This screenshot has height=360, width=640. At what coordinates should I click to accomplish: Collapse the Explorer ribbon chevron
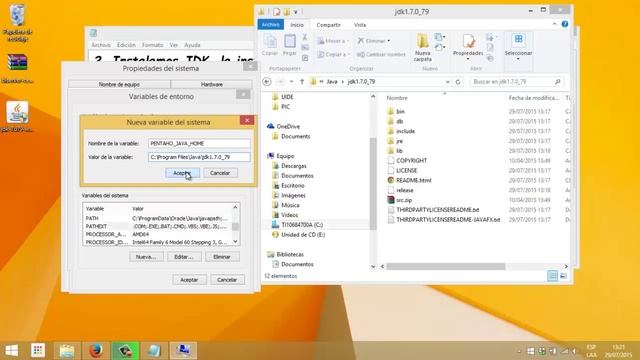pos(554,24)
